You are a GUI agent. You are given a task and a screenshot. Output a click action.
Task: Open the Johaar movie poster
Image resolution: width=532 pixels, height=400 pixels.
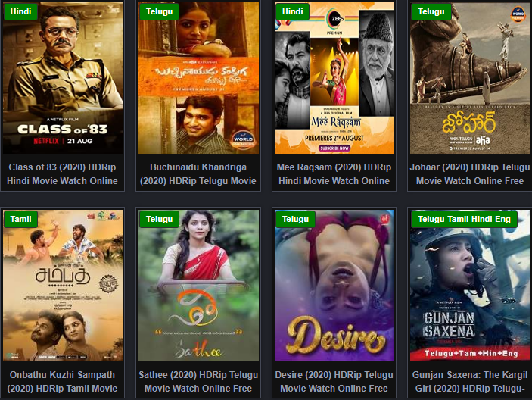470,78
